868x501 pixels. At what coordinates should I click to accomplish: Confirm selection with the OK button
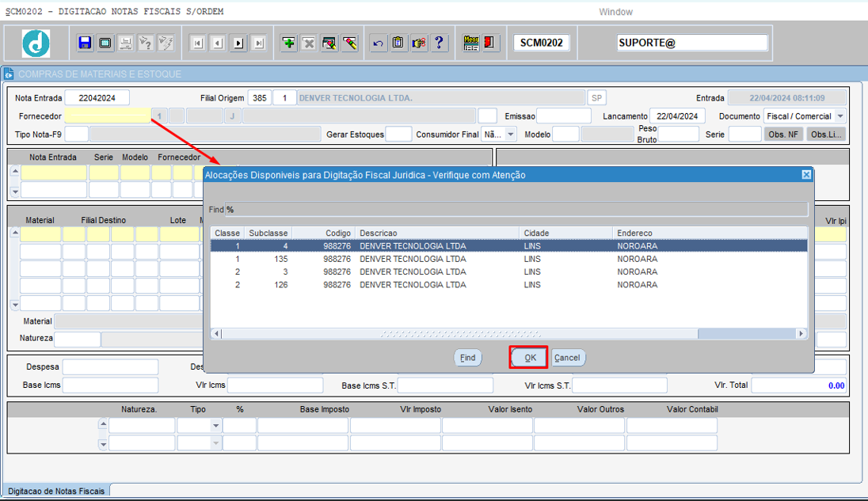click(529, 358)
